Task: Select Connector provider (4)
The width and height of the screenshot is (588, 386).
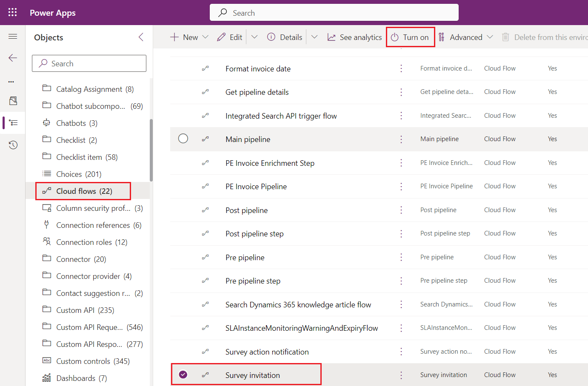Action: (87, 276)
